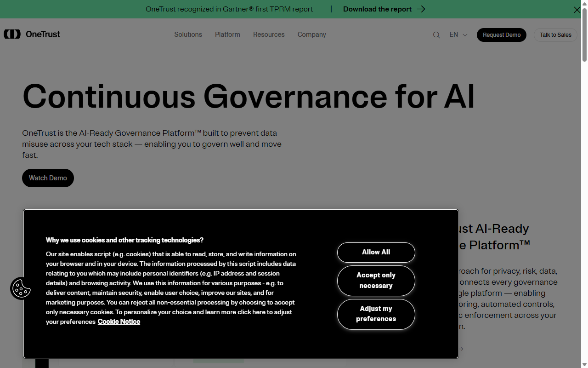Click the Continuous Governance for AI heading
Image resolution: width=588 pixels, height=368 pixels.
click(x=249, y=96)
